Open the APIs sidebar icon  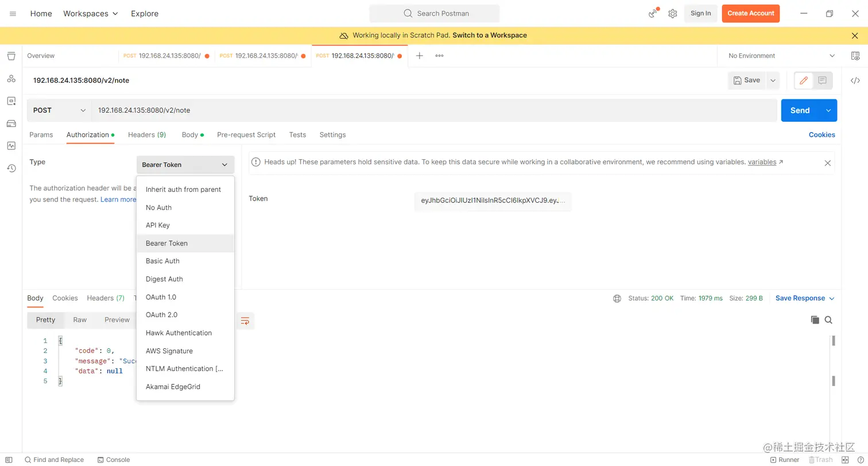click(x=11, y=101)
